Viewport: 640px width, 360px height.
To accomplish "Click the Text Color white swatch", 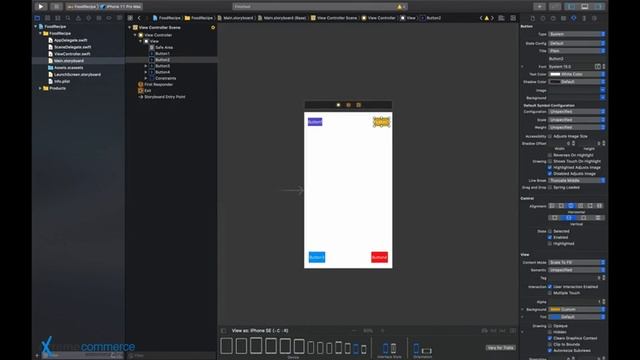I will 555,74.
